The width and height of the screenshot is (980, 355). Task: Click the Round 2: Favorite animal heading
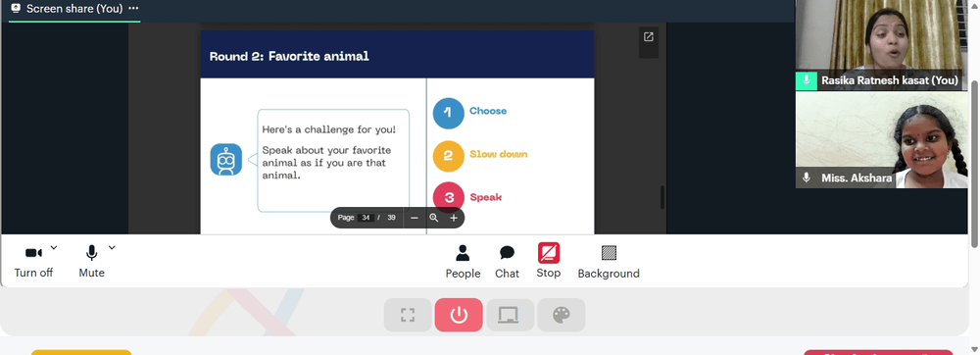click(289, 56)
